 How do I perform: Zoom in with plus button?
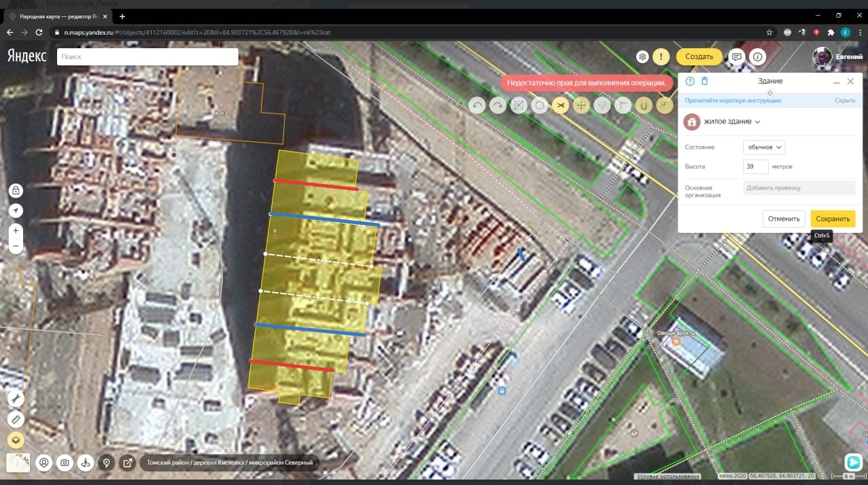pyautogui.click(x=16, y=231)
